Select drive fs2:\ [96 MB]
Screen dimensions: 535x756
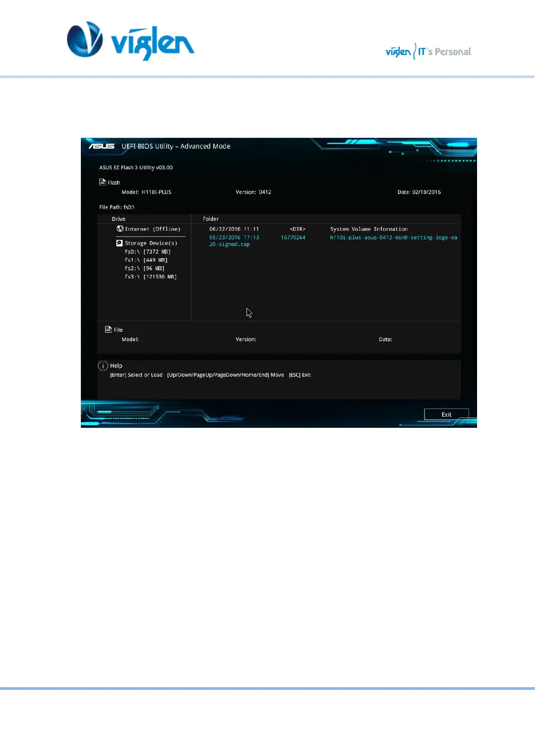click(144, 268)
